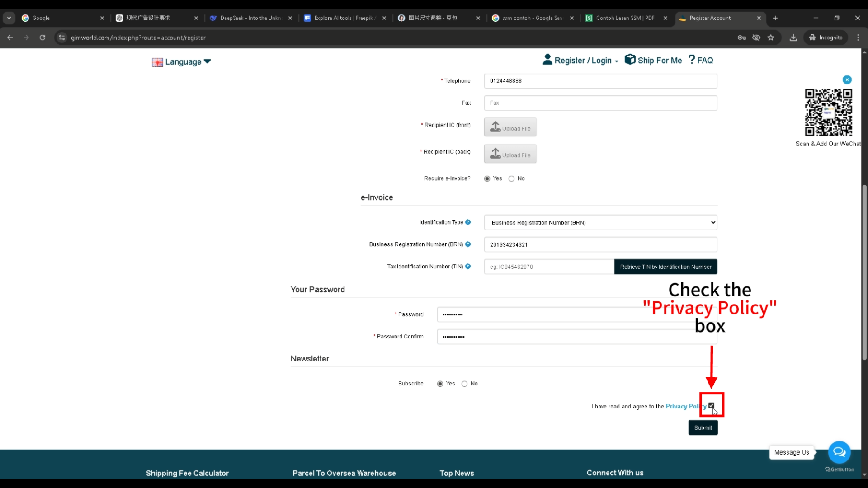Screen dimensions: 868x488
Task: Click inside the Fax input field
Action: point(600,103)
